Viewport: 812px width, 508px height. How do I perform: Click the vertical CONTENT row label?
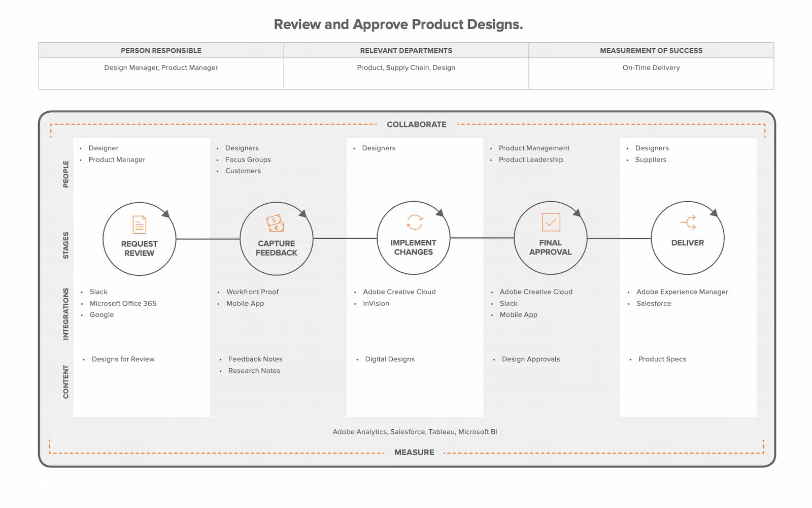65,382
